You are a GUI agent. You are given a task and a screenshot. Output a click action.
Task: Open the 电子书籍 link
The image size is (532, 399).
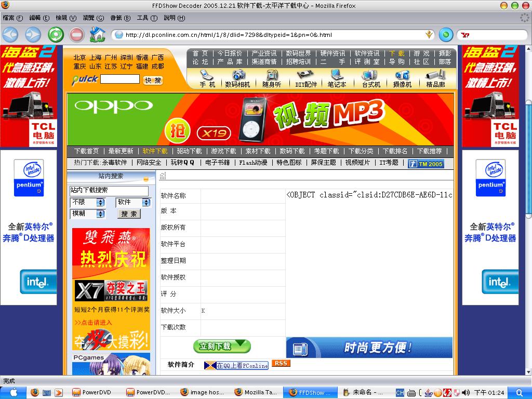tap(218, 163)
